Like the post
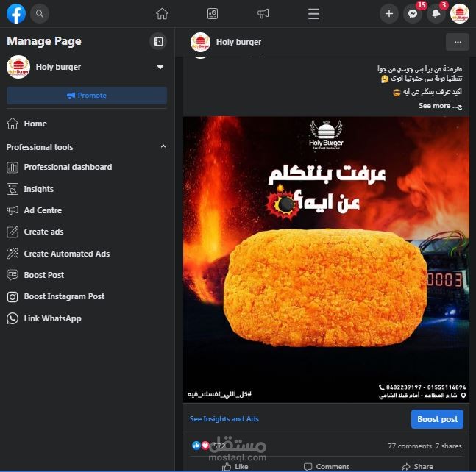Image resolution: width=476 pixels, height=472 pixels. tap(235, 467)
